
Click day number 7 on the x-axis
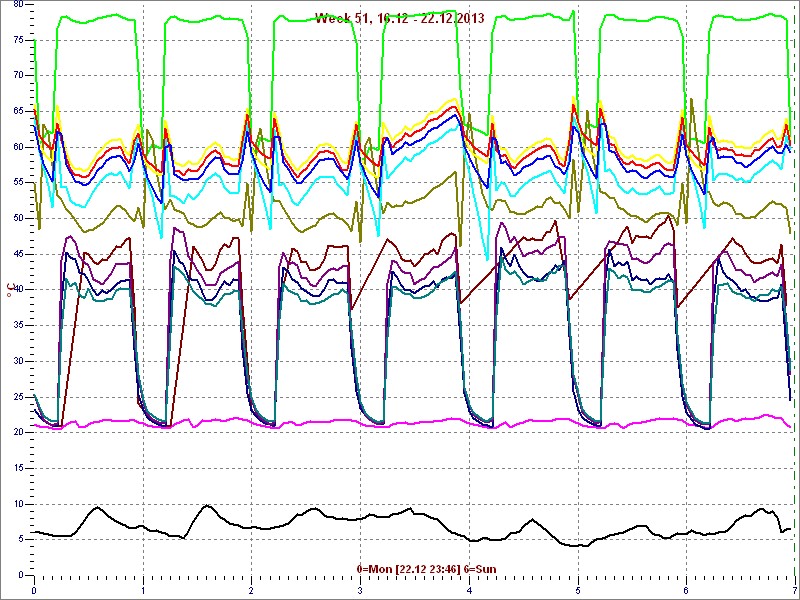[x=795, y=591]
